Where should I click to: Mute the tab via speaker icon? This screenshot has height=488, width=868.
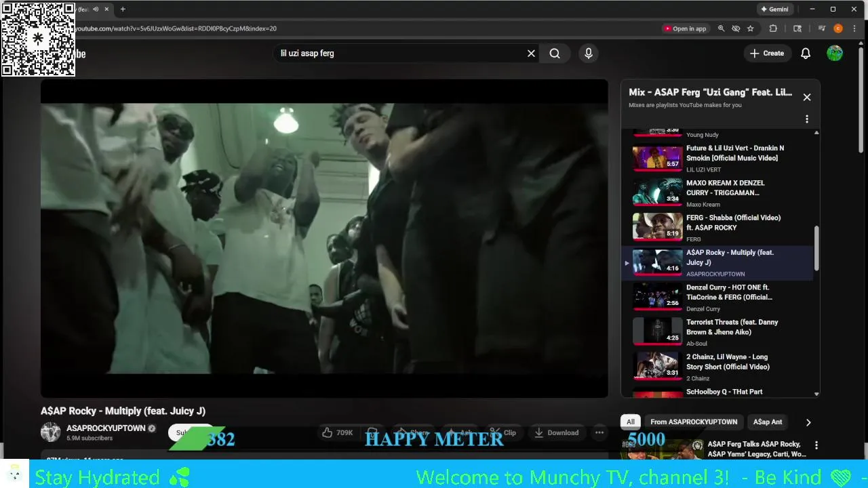pos(95,9)
